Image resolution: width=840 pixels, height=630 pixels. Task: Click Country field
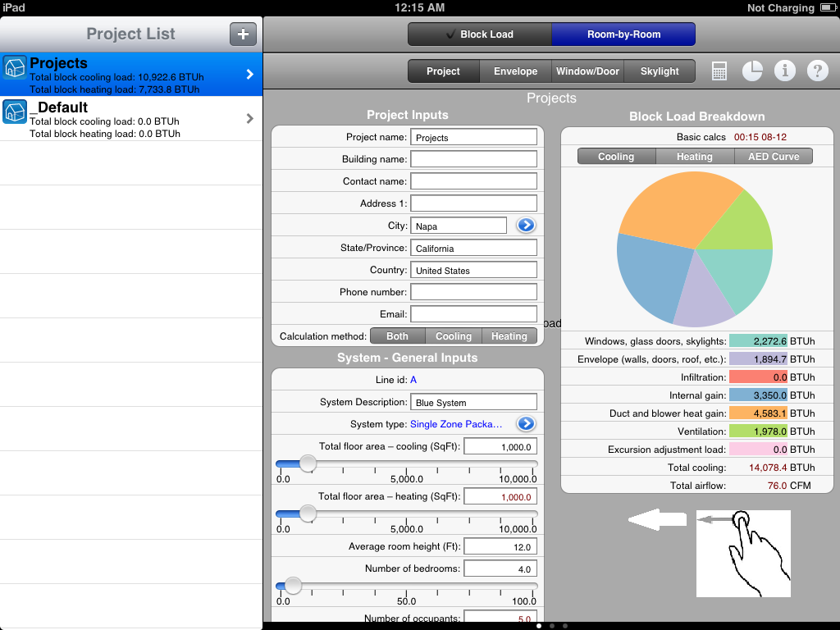coord(473,270)
